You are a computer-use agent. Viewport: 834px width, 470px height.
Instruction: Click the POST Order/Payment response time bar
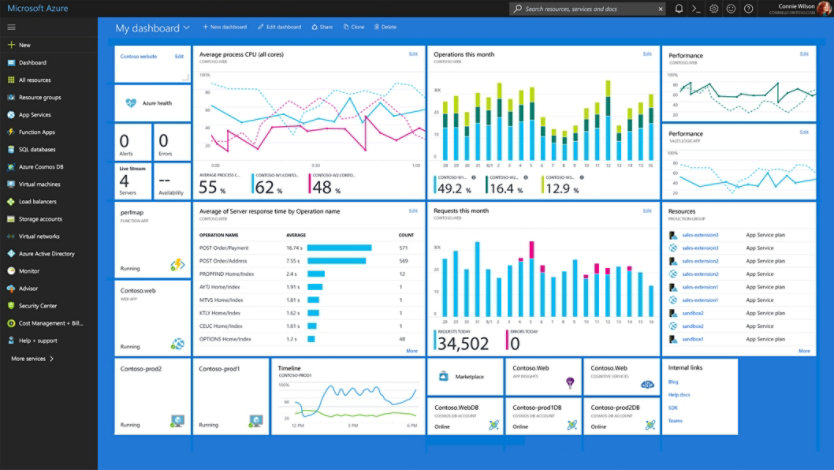coord(338,247)
